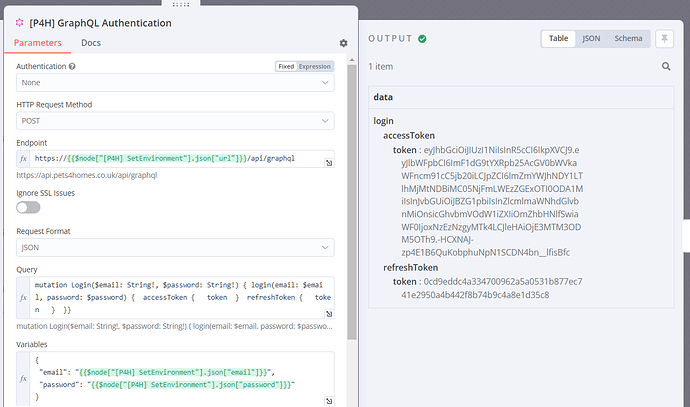This screenshot has width=690, height=407.
Task: Click fx icon beside Query field
Action: [x=23, y=297]
